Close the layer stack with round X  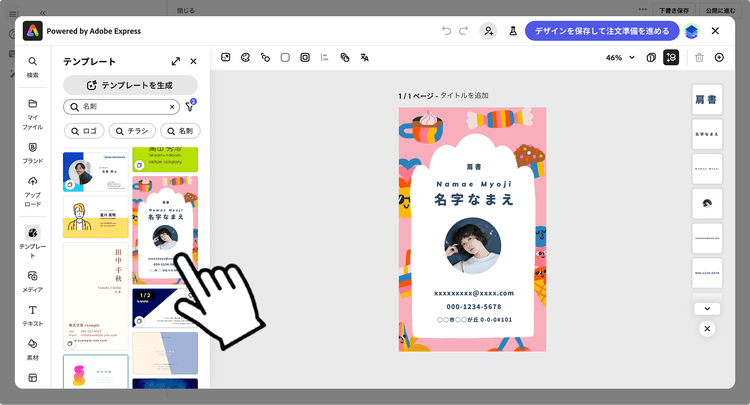click(x=707, y=328)
